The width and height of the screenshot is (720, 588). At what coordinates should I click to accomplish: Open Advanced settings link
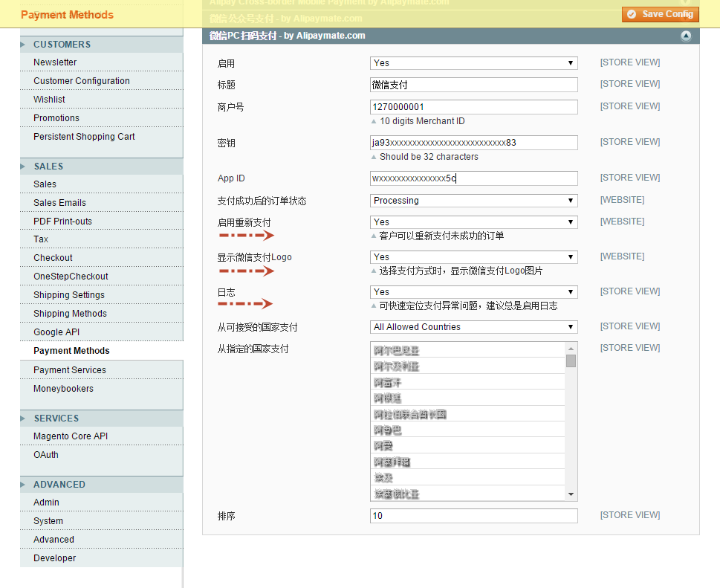[x=53, y=539]
